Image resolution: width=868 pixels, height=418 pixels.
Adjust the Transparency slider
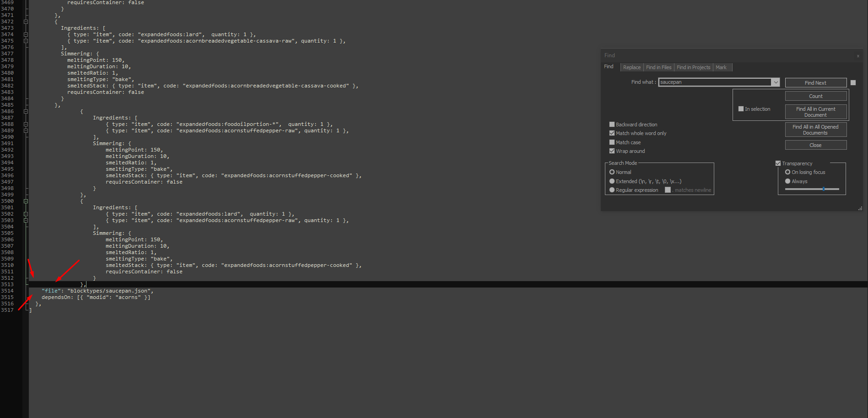(x=823, y=189)
